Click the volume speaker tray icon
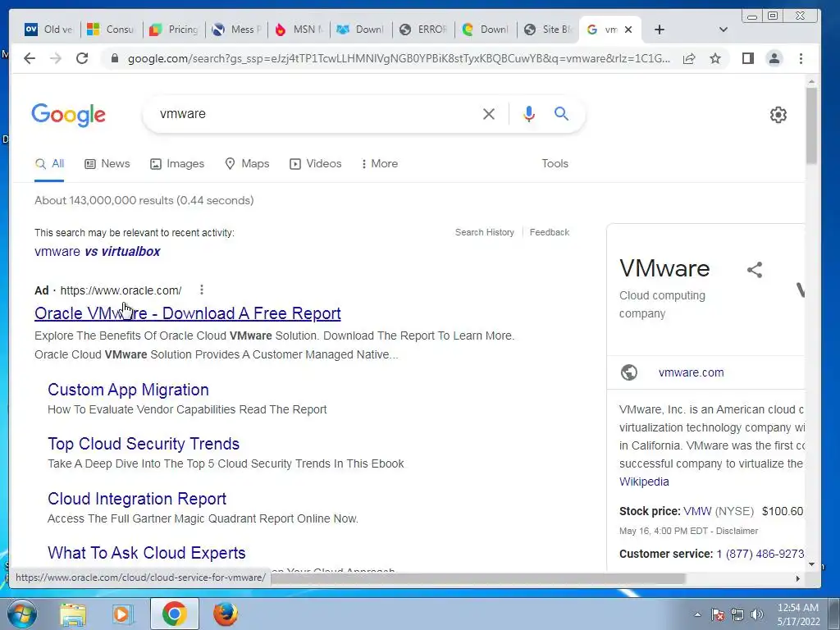The image size is (840, 630). tap(756, 614)
